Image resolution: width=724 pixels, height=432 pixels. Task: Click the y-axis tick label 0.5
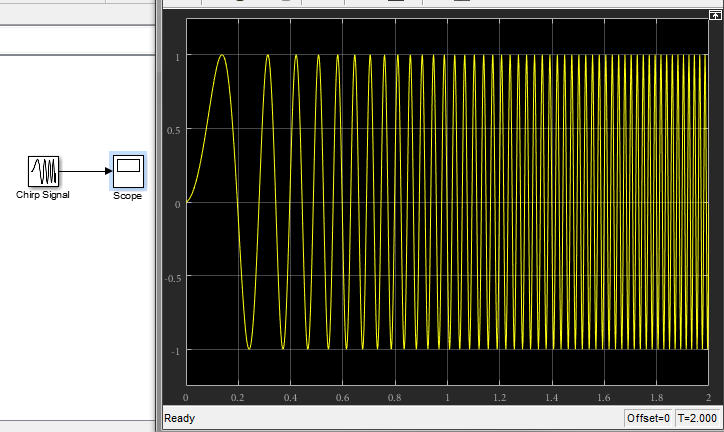[172, 130]
